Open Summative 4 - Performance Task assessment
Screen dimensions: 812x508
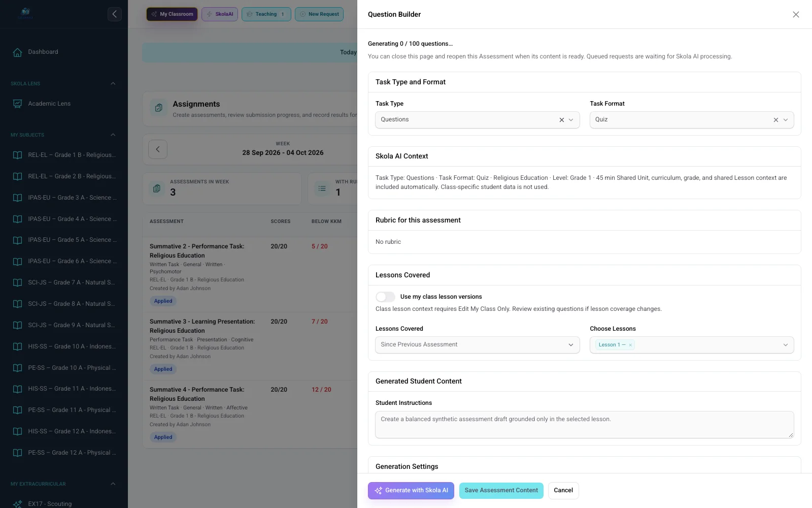[197, 394]
